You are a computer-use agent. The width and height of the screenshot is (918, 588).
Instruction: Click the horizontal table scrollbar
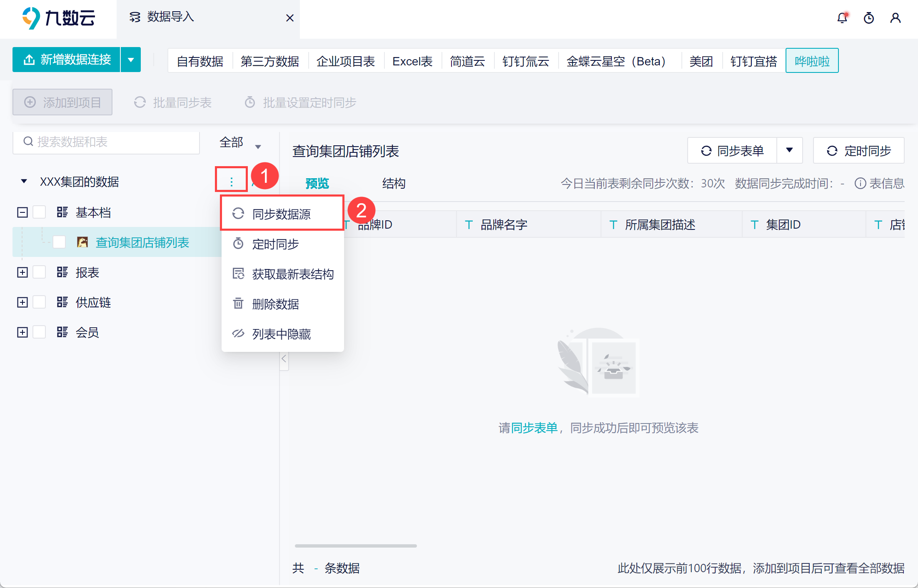tap(356, 546)
